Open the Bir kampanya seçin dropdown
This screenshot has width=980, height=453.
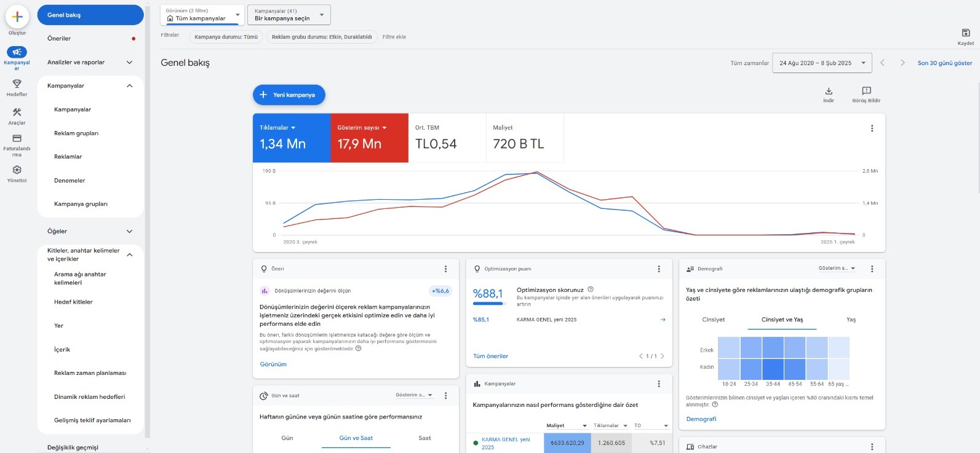tap(289, 15)
